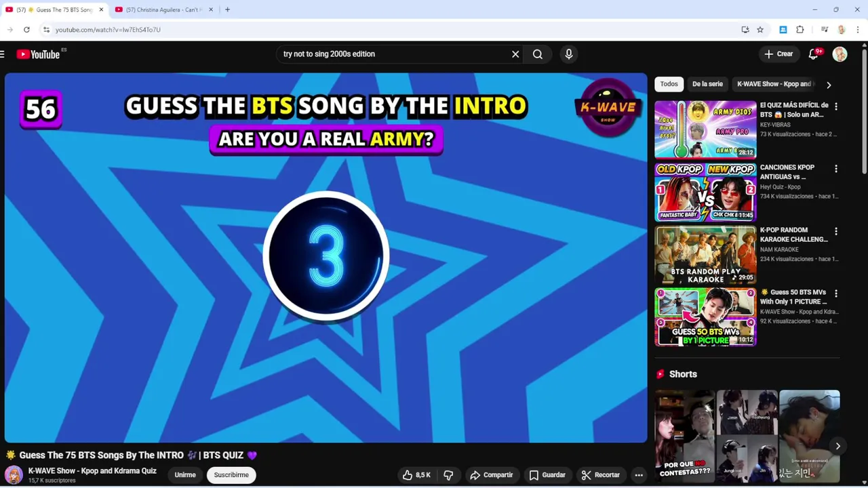
Task: Open CANCIONES KPOP ANTIGUAS video thumbnail
Action: 705,192
